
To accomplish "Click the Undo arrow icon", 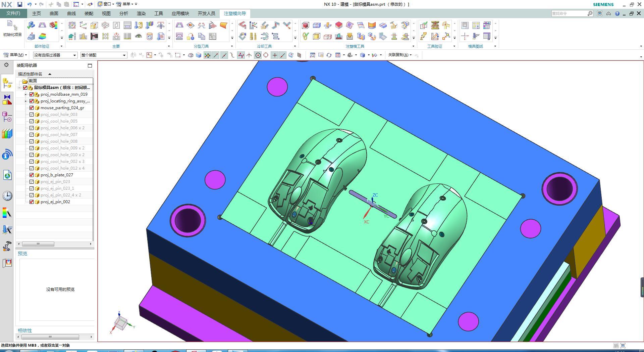I will pyautogui.click(x=30, y=4).
